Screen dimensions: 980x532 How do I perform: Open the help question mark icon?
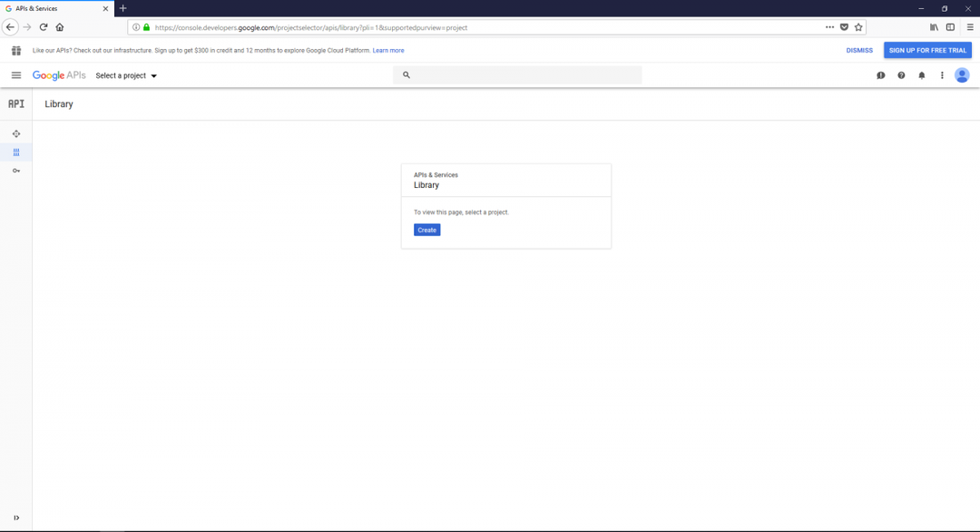(x=901, y=75)
